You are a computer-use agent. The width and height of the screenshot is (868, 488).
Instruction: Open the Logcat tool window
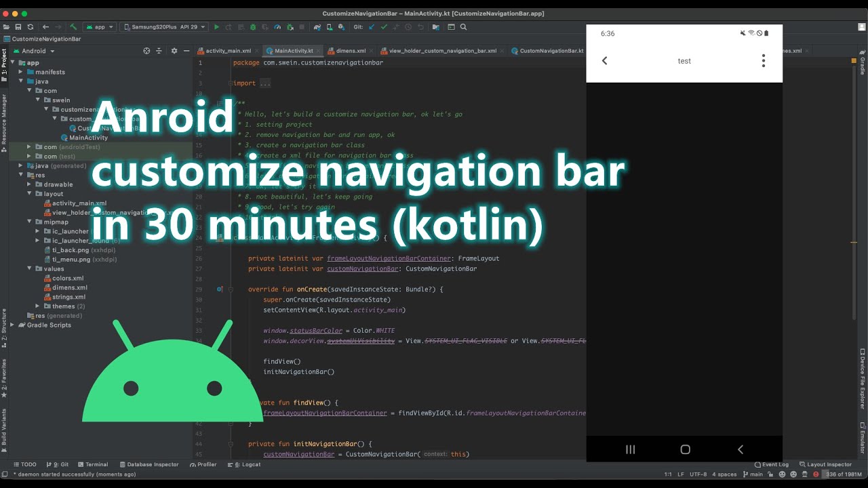244,464
